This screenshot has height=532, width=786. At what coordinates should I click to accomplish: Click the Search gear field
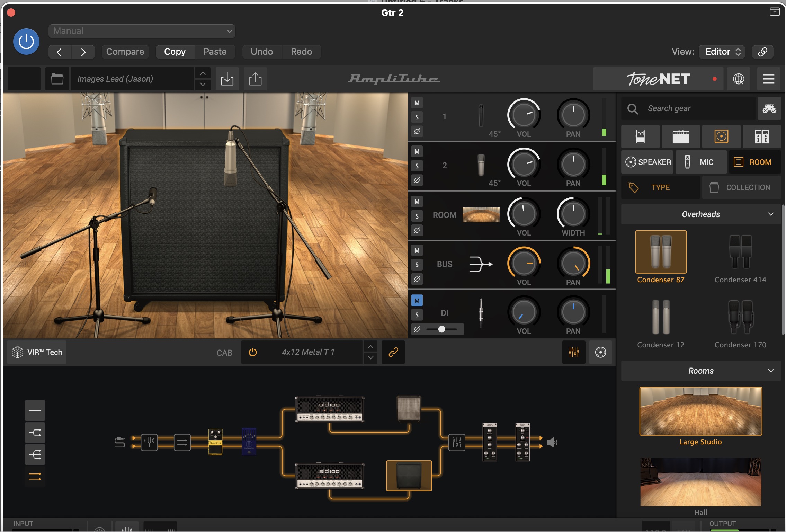pyautogui.click(x=689, y=109)
